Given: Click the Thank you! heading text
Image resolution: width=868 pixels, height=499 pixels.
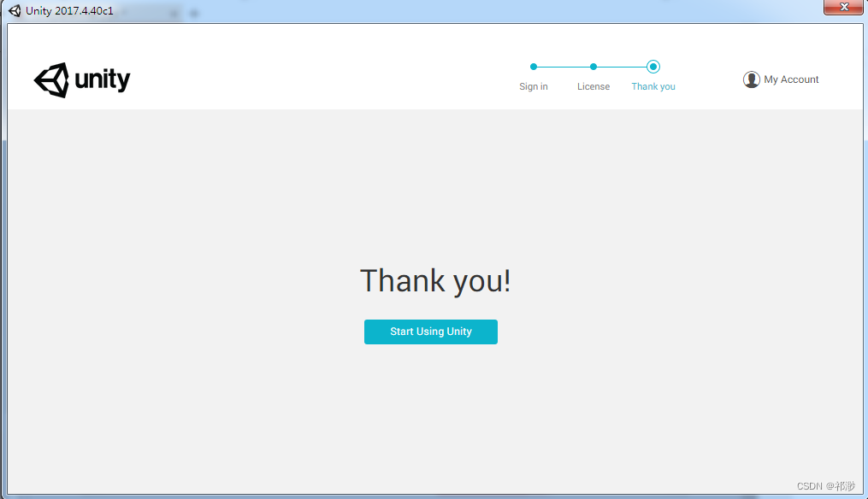Looking at the screenshot, I should (x=435, y=281).
